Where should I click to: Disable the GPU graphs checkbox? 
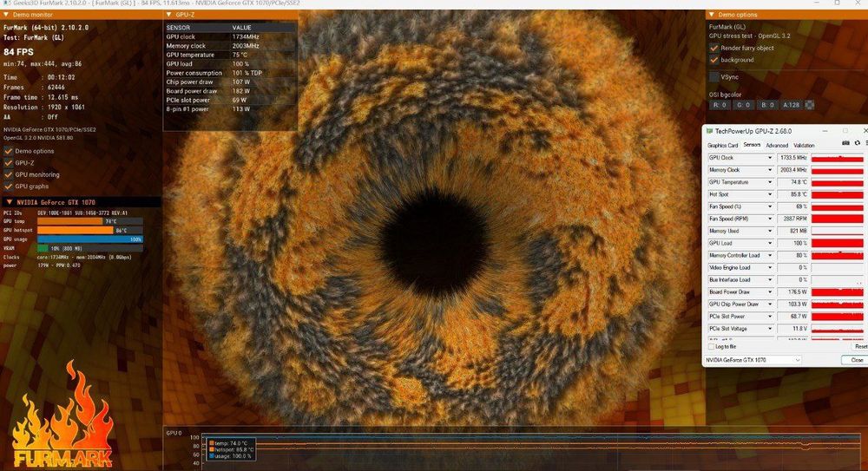pyautogui.click(x=9, y=186)
